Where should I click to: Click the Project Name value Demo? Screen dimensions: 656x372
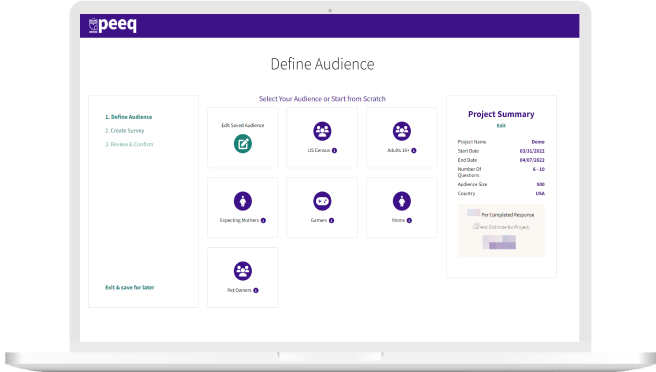point(538,142)
